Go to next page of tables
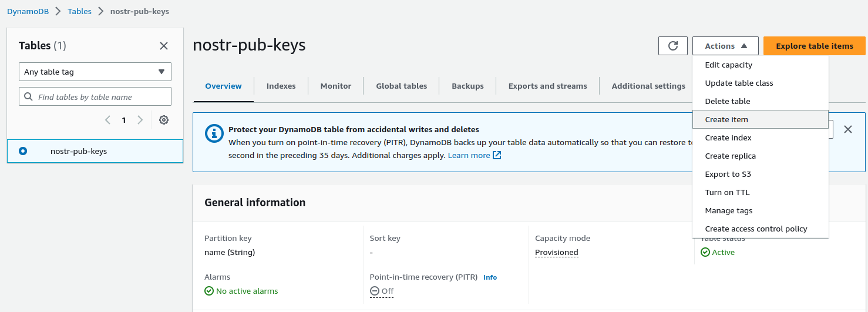868x312 pixels. pos(140,120)
